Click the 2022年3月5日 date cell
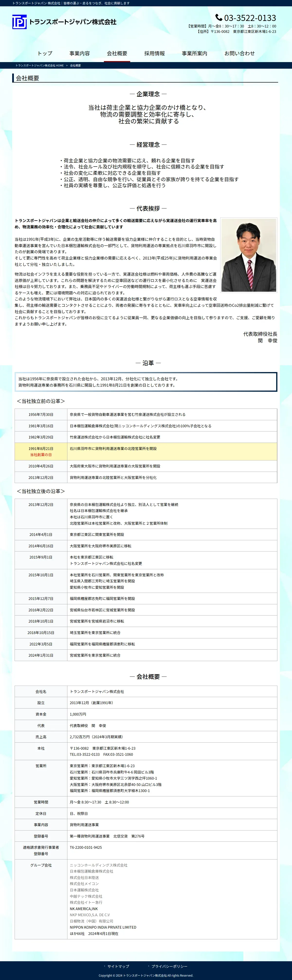The image size is (292, 980). tap(41, 644)
